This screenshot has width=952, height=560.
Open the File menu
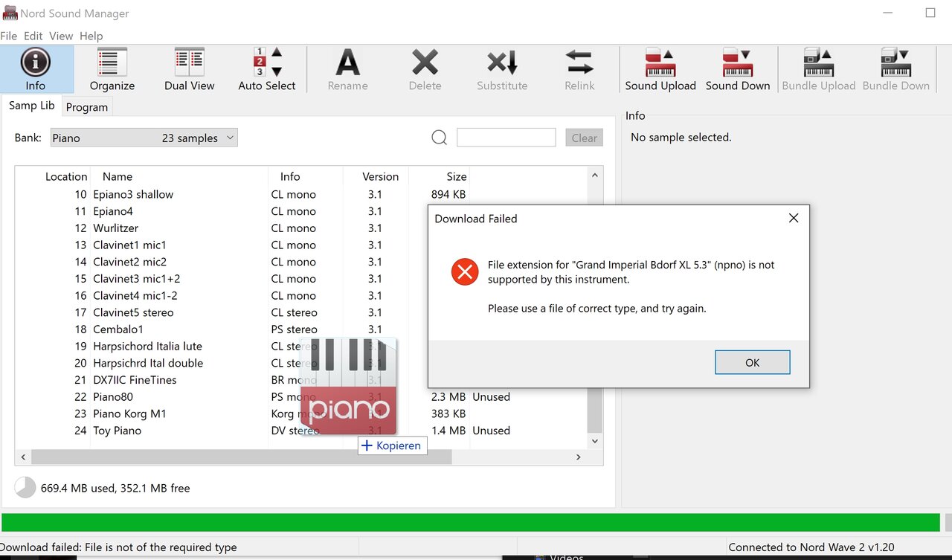[9, 36]
